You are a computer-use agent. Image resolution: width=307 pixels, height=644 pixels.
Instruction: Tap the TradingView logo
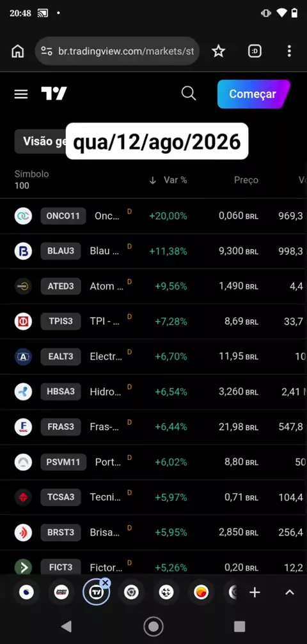tap(54, 94)
